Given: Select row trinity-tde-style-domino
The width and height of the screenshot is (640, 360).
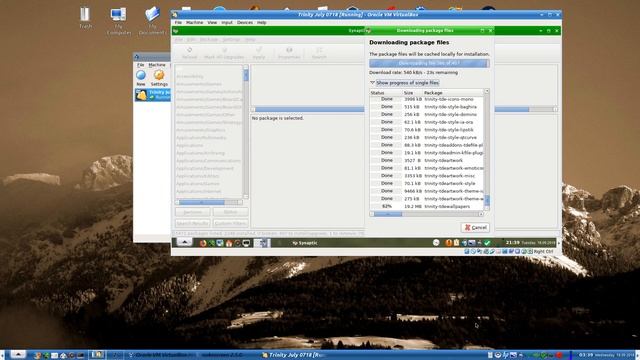Looking at the screenshot, I should (427, 115).
